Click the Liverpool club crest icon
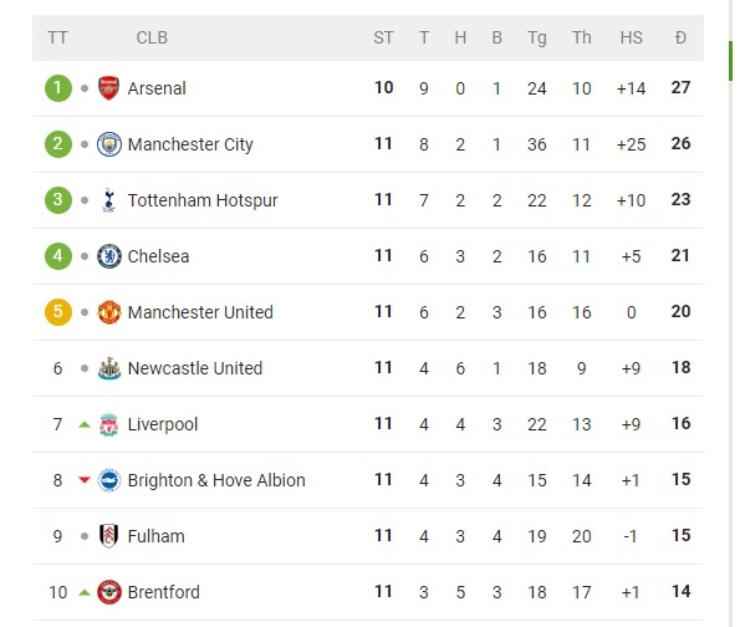The image size is (740, 627). click(108, 424)
